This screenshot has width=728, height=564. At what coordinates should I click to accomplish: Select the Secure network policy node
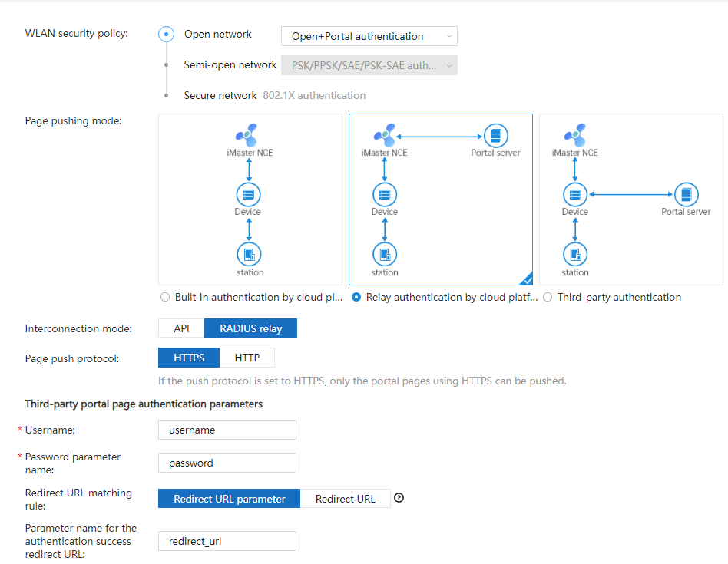click(x=167, y=96)
